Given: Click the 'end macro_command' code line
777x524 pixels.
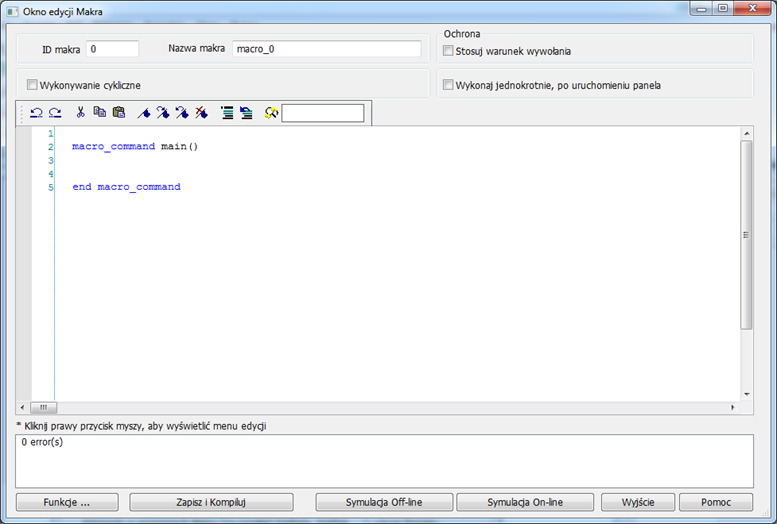Looking at the screenshot, I should (126, 187).
